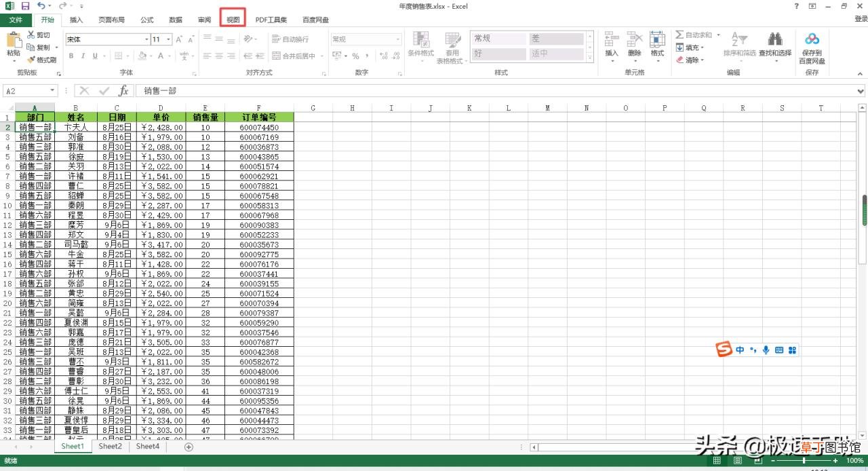Click the Save disk icon in quick access toolbar
The height and width of the screenshot is (471, 868).
pyautogui.click(x=25, y=6)
